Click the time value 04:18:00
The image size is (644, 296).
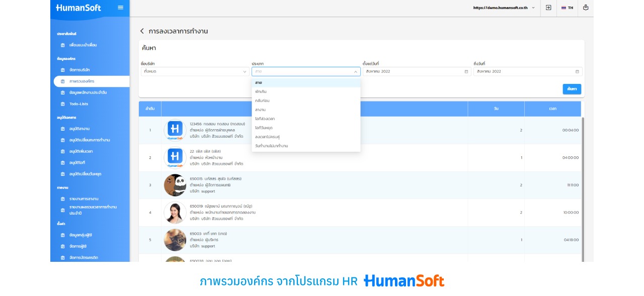click(x=571, y=240)
